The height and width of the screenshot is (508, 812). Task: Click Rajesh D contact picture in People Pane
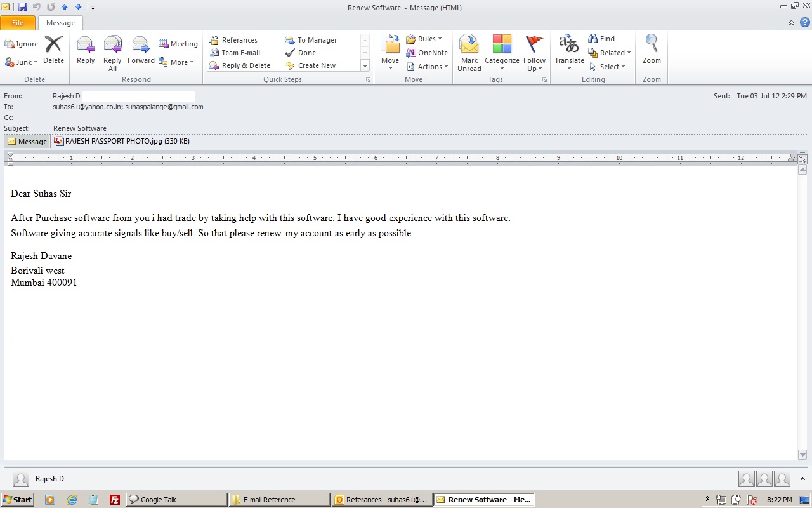21,479
